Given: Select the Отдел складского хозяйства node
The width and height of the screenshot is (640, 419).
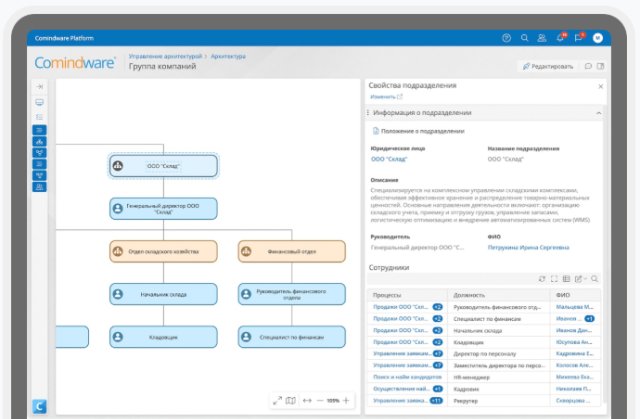Looking at the screenshot, I should click(x=163, y=251).
